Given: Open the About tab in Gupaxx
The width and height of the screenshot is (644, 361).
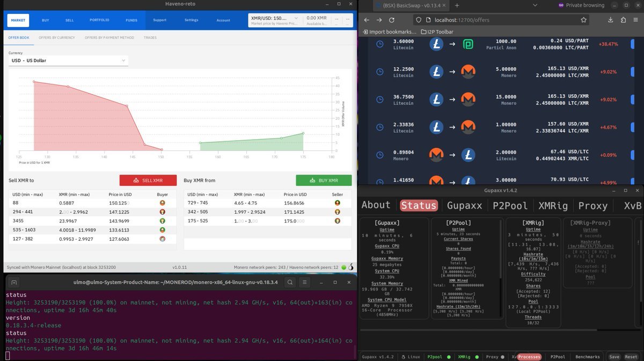Looking at the screenshot, I should [x=376, y=205].
